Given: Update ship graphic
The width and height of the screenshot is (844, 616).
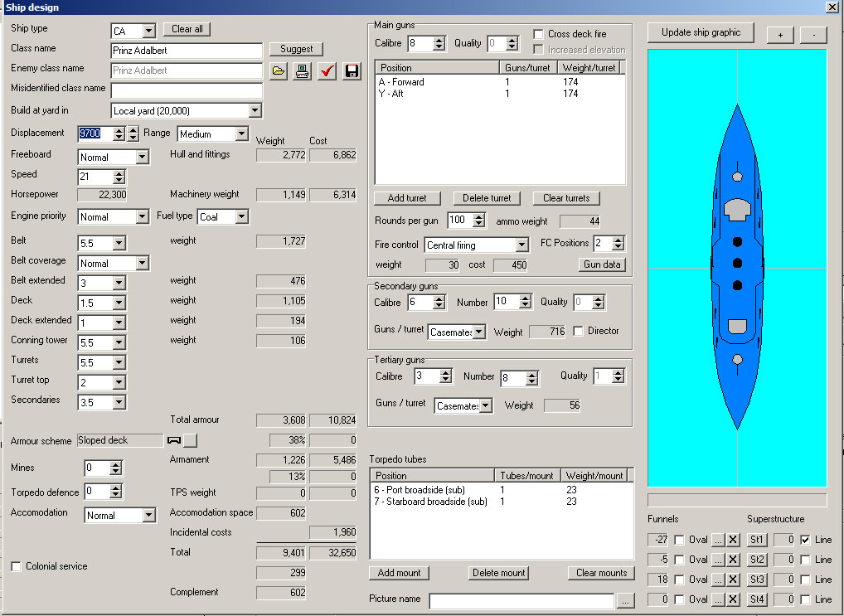Looking at the screenshot, I should point(701,32).
